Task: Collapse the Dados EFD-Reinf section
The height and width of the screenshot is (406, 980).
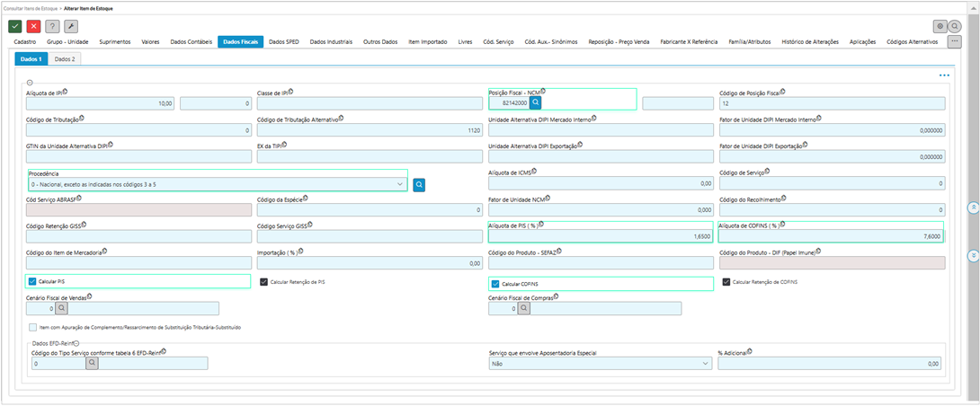Action: [76, 342]
